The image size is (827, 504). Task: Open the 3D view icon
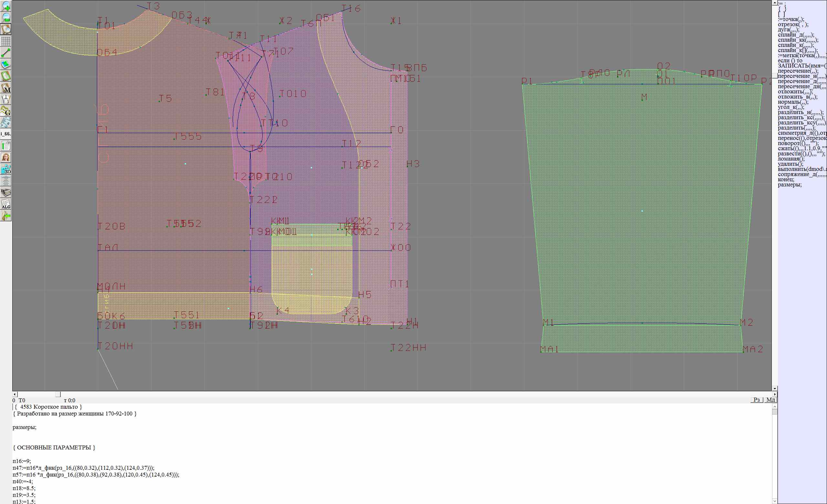[6, 169]
